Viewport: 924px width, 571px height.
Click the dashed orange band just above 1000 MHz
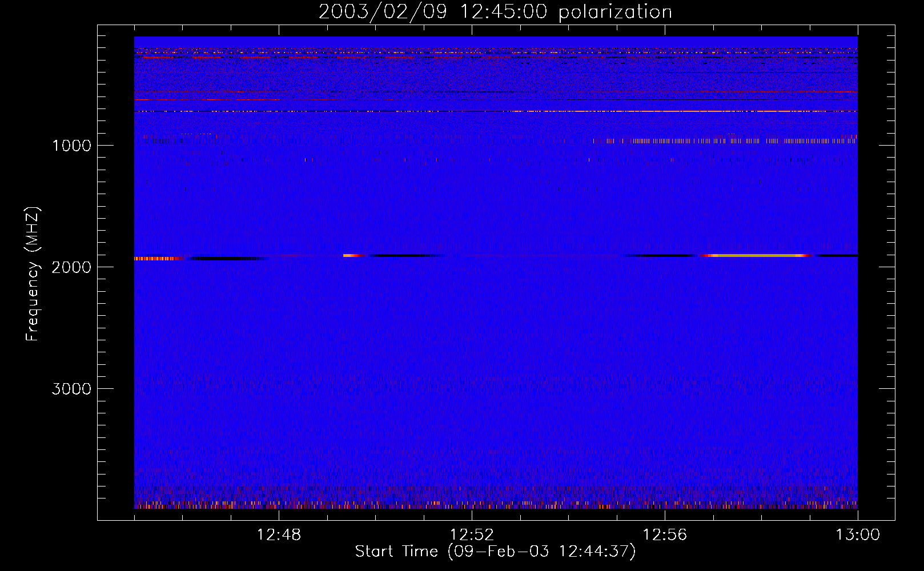point(724,140)
